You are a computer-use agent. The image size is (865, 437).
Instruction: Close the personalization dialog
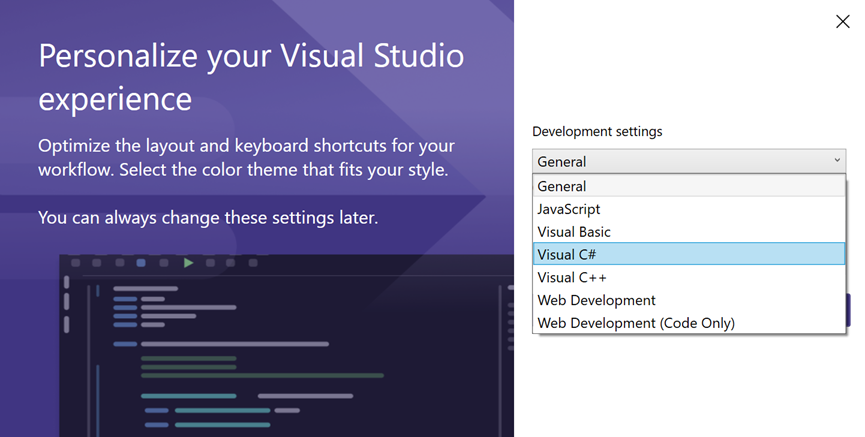click(x=842, y=22)
